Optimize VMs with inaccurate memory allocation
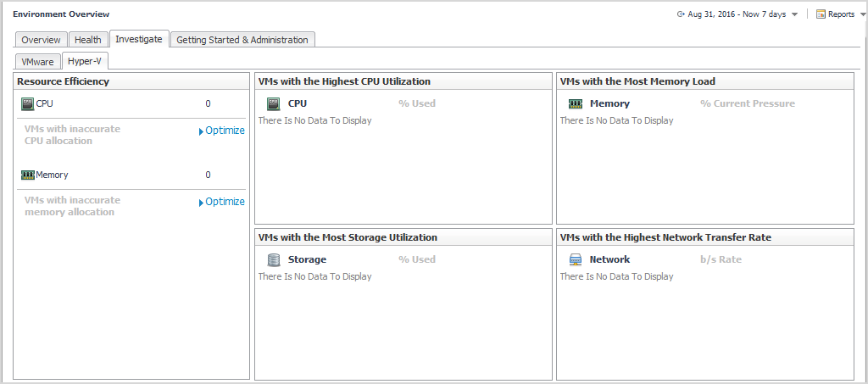Image resolution: width=868 pixels, height=384 pixels. pos(222,202)
